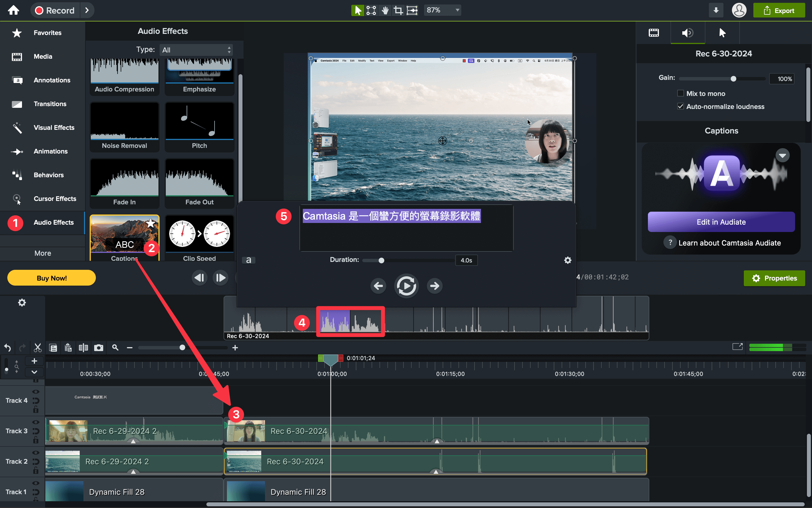Adjust the Gain slider handle
The height and width of the screenshot is (508, 812).
733,79
